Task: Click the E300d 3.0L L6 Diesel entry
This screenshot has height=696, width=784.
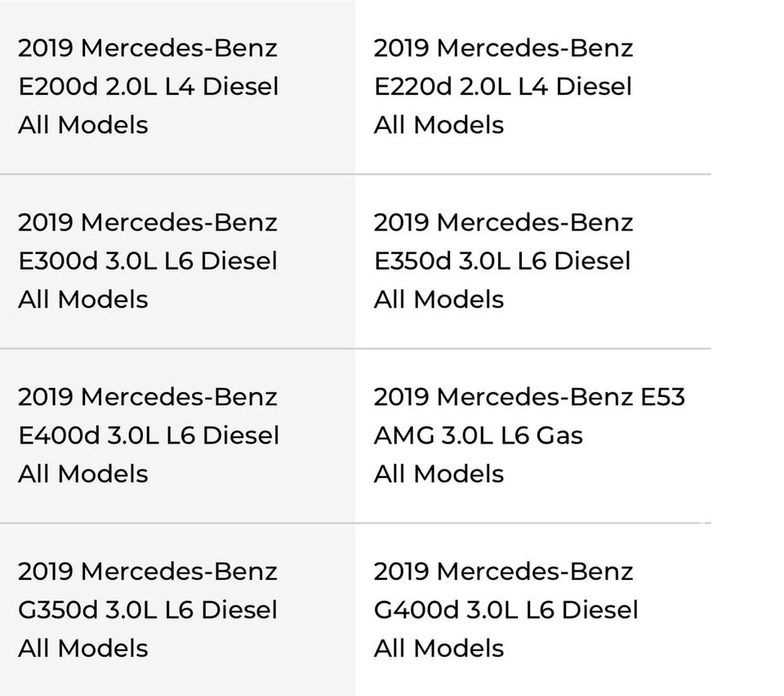Action: (148, 261)
